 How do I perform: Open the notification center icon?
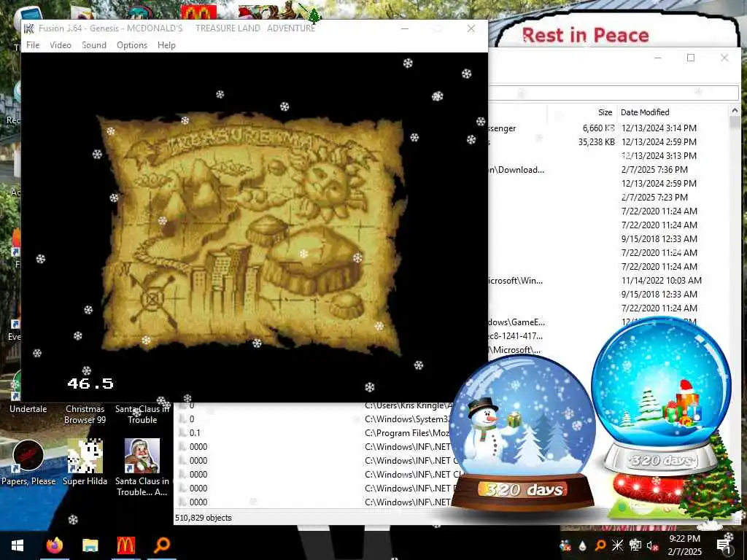coord(724,545)
